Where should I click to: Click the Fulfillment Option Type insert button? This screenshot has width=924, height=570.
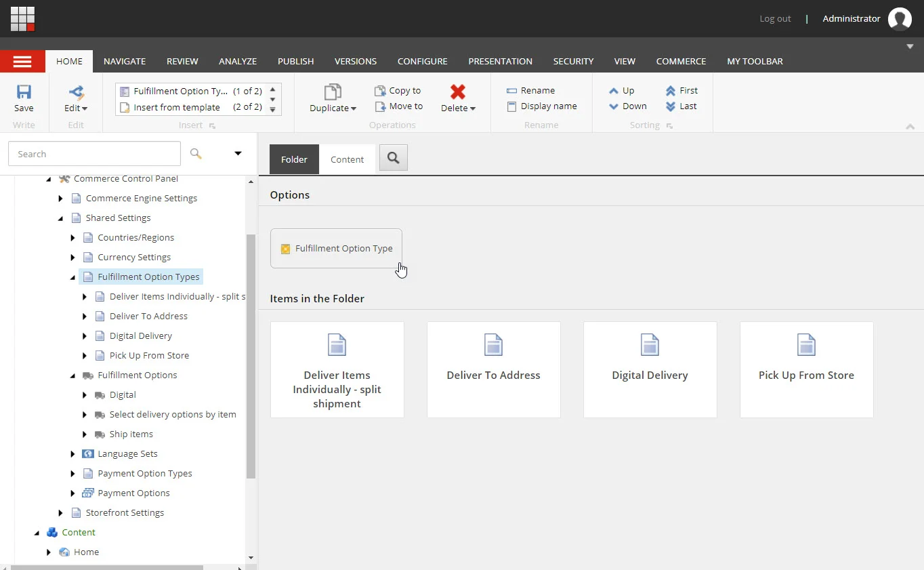(336, 248)
